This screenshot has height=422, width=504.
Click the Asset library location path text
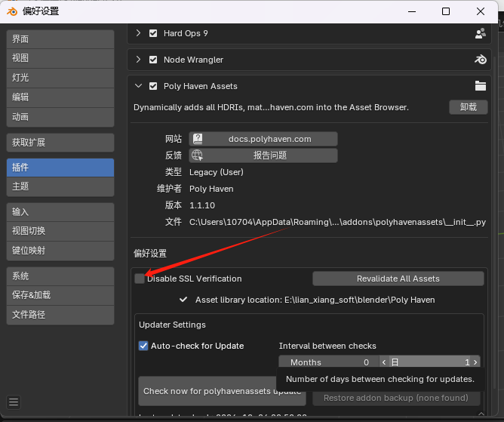315,300
